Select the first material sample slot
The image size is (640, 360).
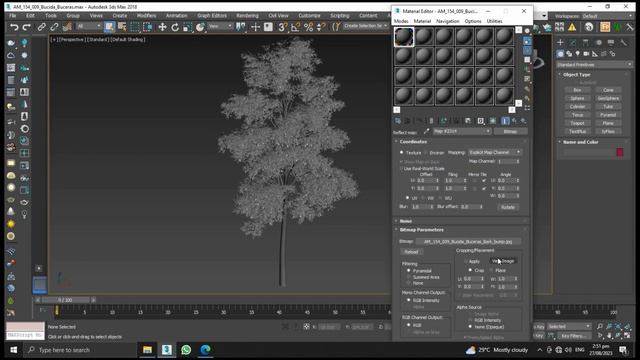point(404,36)
